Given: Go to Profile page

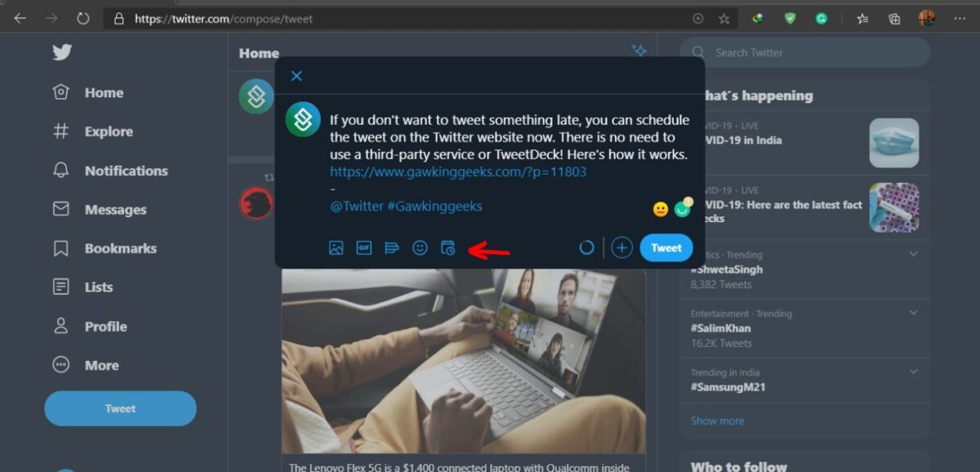Looking at the screenshot, I should pos(89,326).
